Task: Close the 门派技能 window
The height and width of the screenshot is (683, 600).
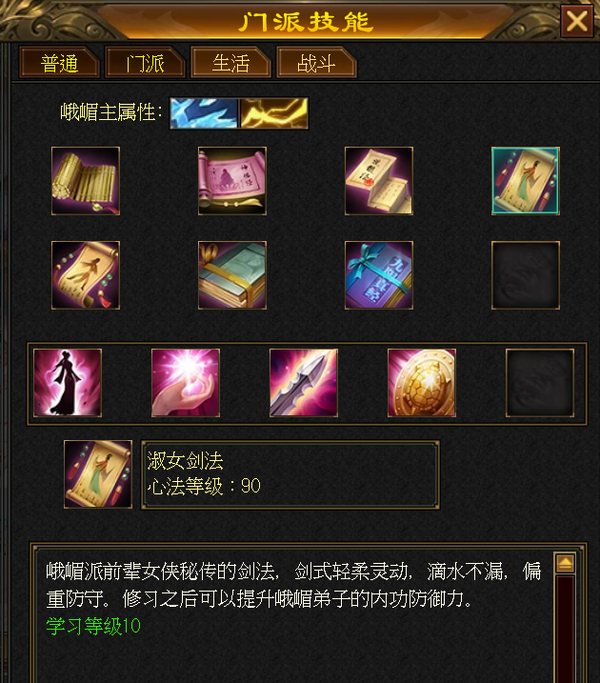Action: (577, 20)
